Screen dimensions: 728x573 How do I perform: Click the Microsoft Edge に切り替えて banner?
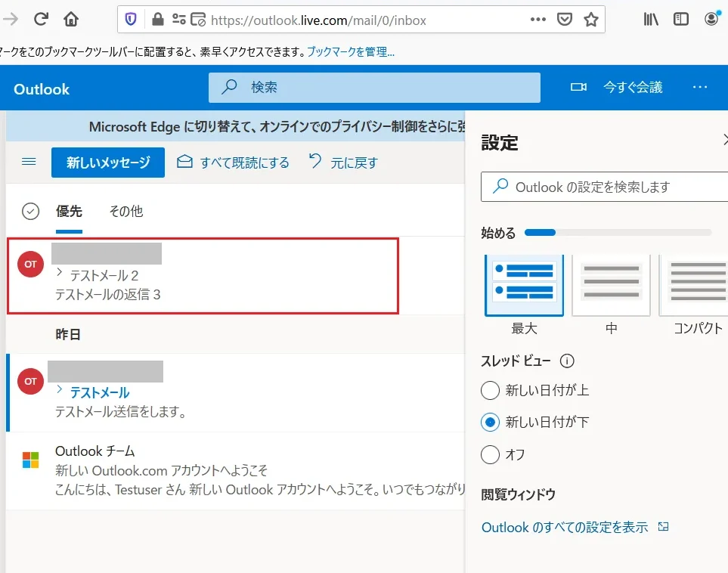pyautogui.click(x=236, y=126)
